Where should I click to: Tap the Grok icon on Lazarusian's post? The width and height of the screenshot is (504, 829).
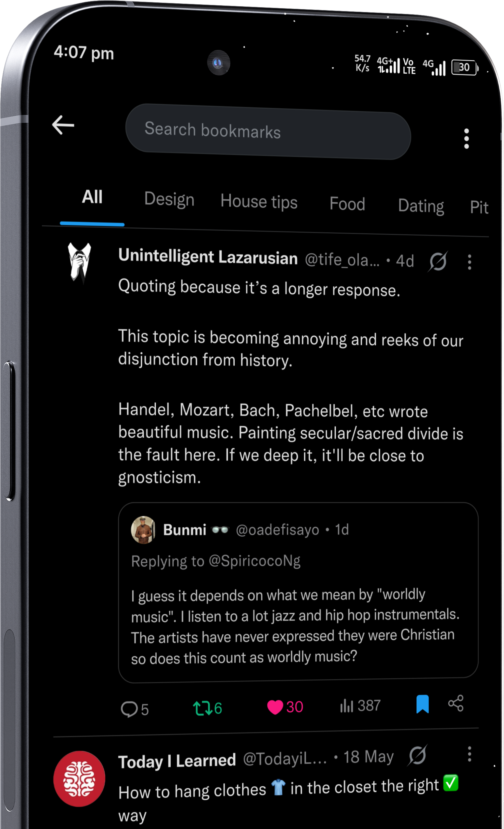(x=438, y=261)
